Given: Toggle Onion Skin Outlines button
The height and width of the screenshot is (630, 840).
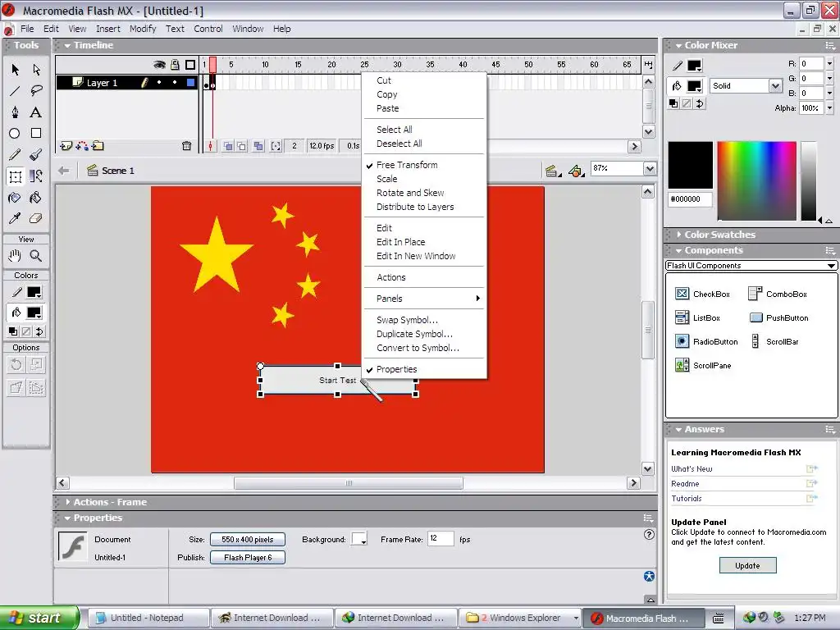Looking at the screenshot, I should point(242,146).
